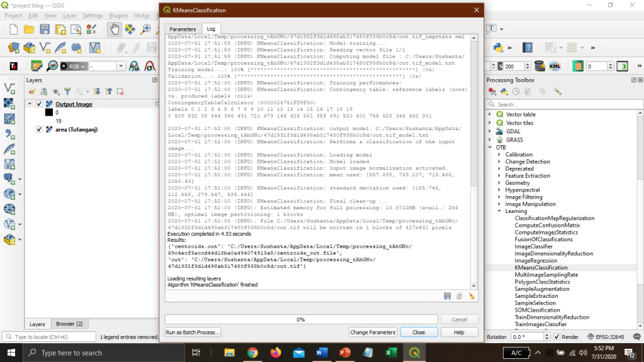This screenshot has height=362, width=644.
Task: Save the log to file icon
Action: click(447, 295)
